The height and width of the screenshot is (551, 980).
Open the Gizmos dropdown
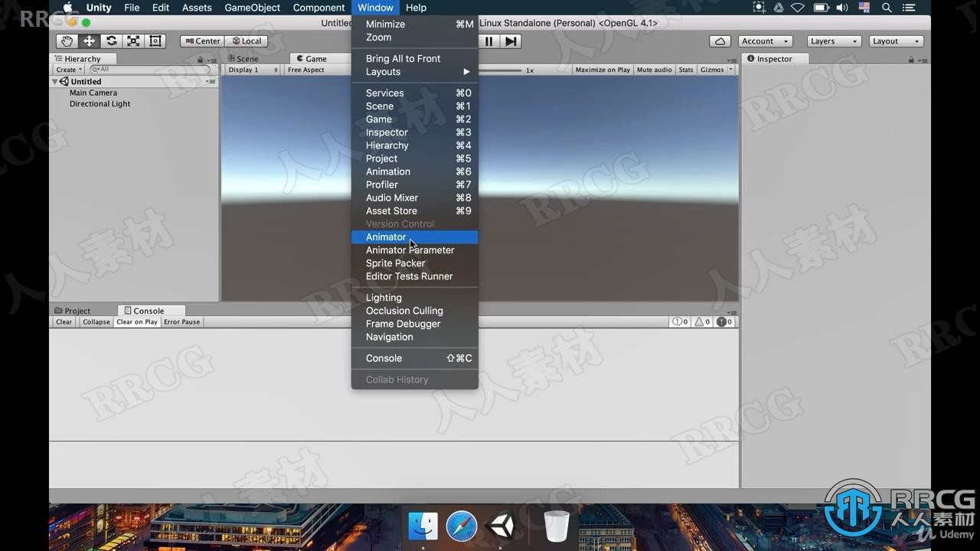(x=716, y=70)
